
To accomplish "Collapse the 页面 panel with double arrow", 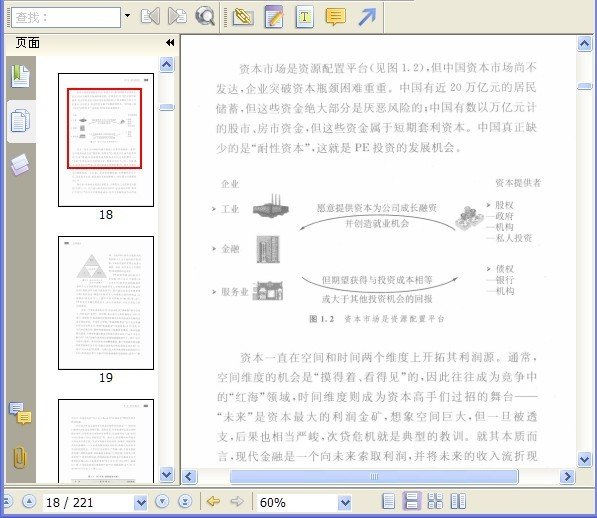I will point(170,43).
